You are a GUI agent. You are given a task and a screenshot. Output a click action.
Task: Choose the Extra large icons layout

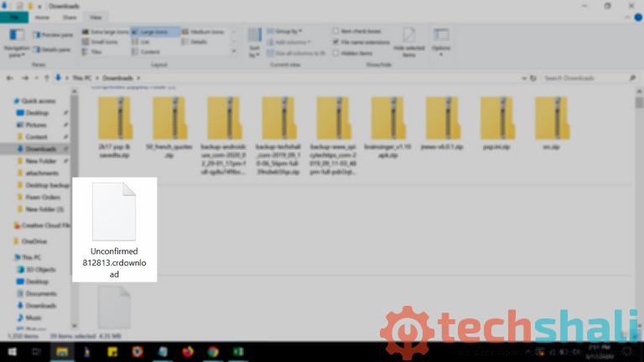click(x=106, y=32)
